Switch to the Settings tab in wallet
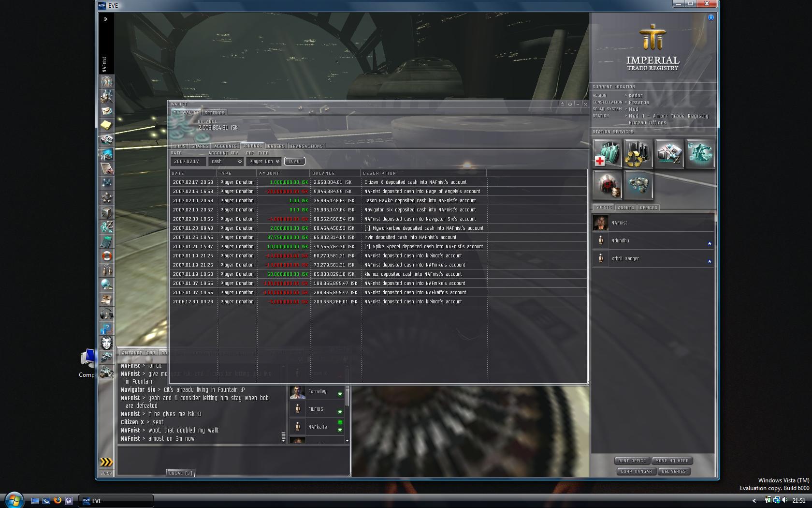Viewport: 812px width, 508px height. [x=215, y=113]
